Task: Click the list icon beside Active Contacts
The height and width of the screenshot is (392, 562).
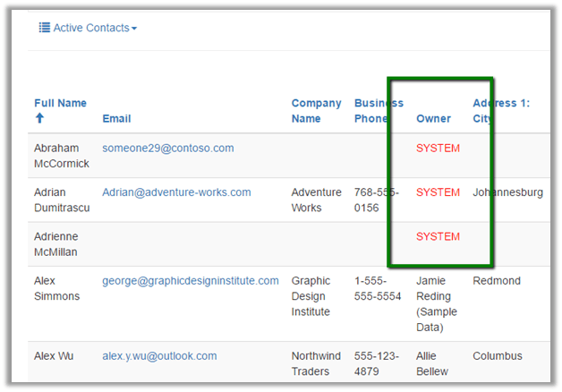Action: click(44, 28)
